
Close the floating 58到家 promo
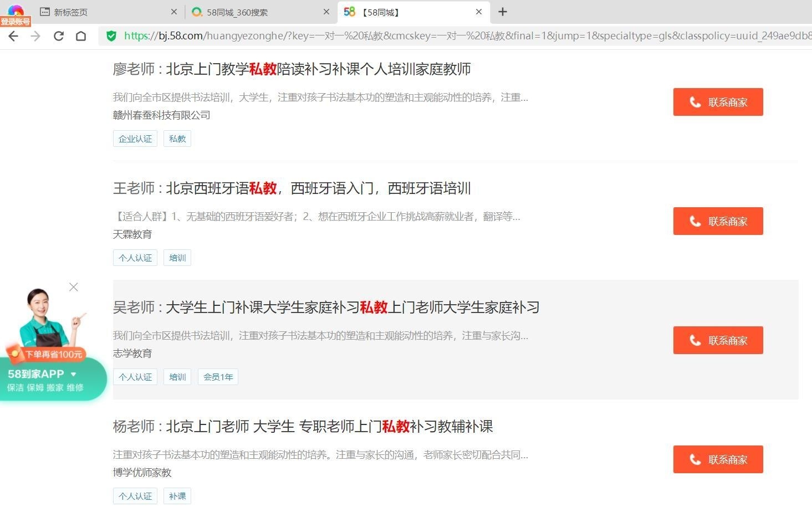(x=73, y=287)
